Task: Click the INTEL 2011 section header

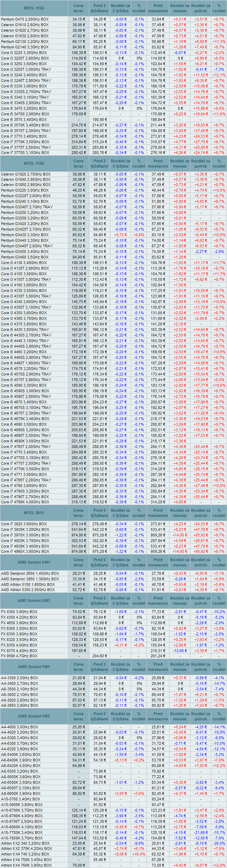Action: (34, 513)
